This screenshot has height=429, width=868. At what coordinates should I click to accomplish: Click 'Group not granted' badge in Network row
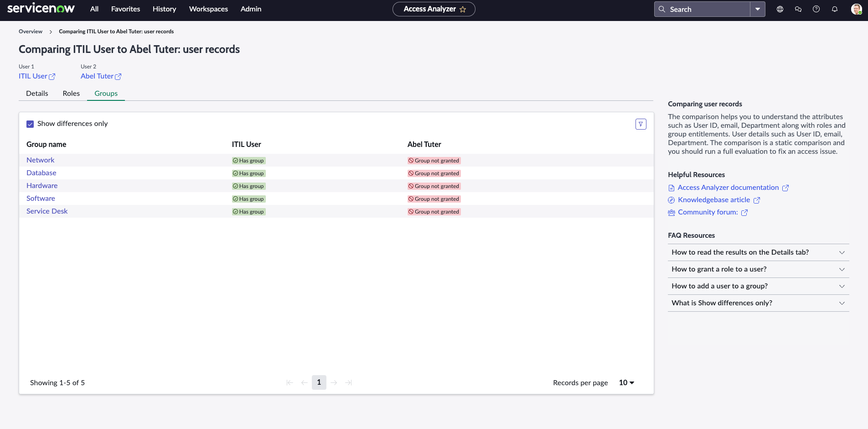click(x=434, y=161)
